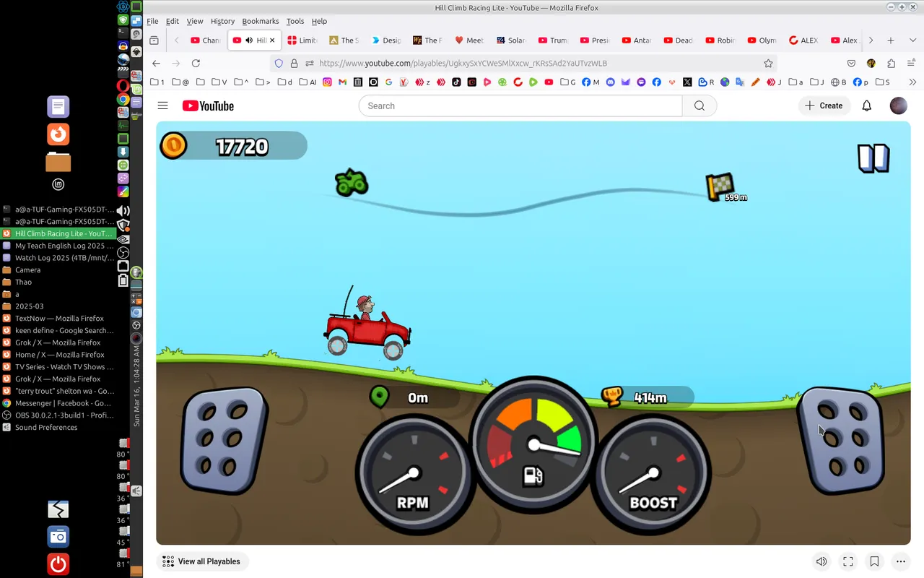This screenshot has width=924, height=578.
Task: Click View all Playables button
Action: coord(203,561)
